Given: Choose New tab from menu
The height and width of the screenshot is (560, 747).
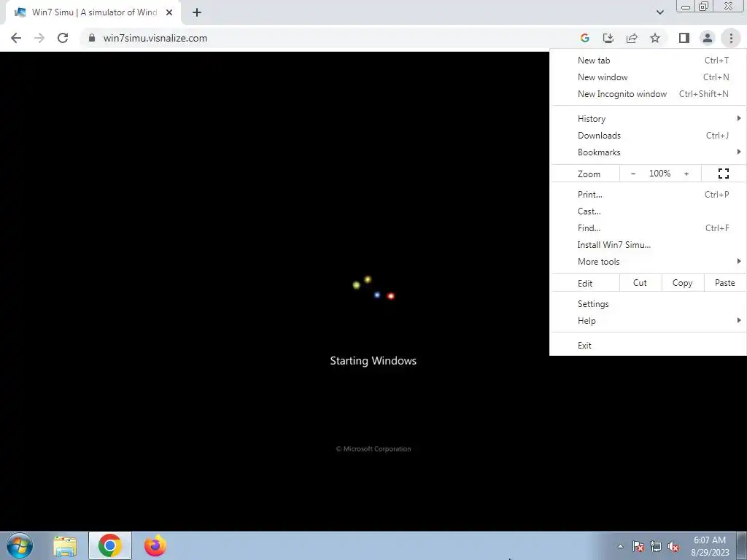Looking at the screenshot, I should click(648, 61).
